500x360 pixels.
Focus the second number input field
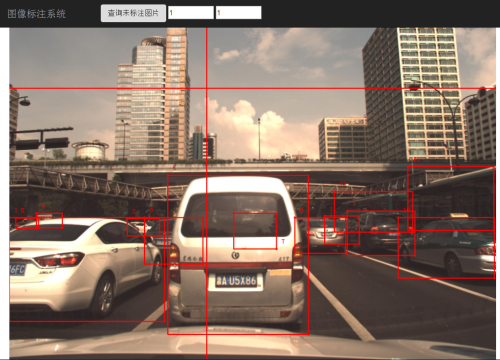pos(239,13)
